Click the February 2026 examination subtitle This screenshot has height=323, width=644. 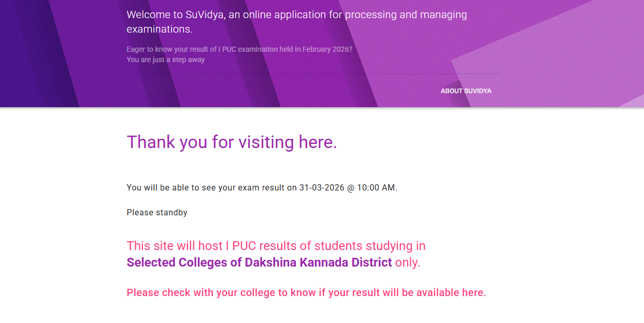tap(239, 49)
